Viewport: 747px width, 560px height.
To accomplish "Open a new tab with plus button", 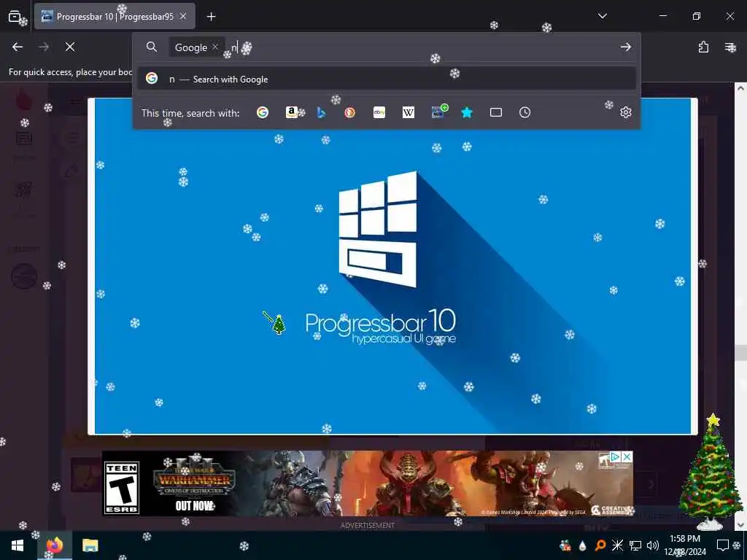I will (211, 17).
